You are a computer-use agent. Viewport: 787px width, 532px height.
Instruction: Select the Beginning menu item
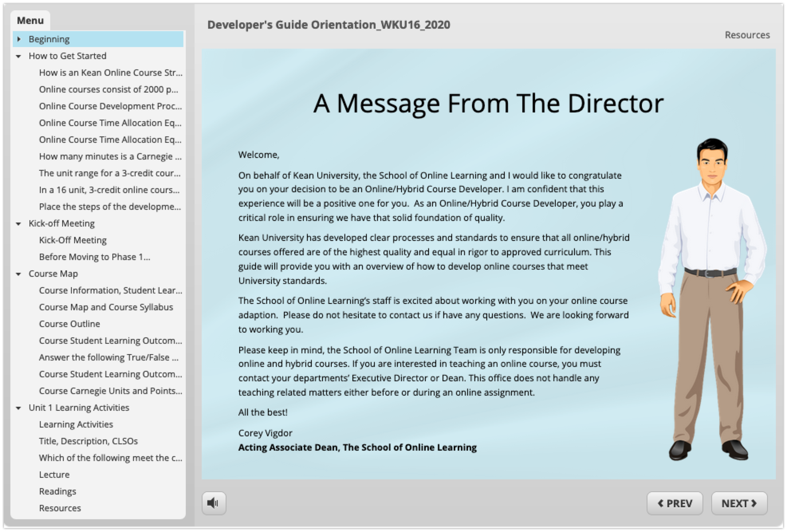click(x=98, y=39)
